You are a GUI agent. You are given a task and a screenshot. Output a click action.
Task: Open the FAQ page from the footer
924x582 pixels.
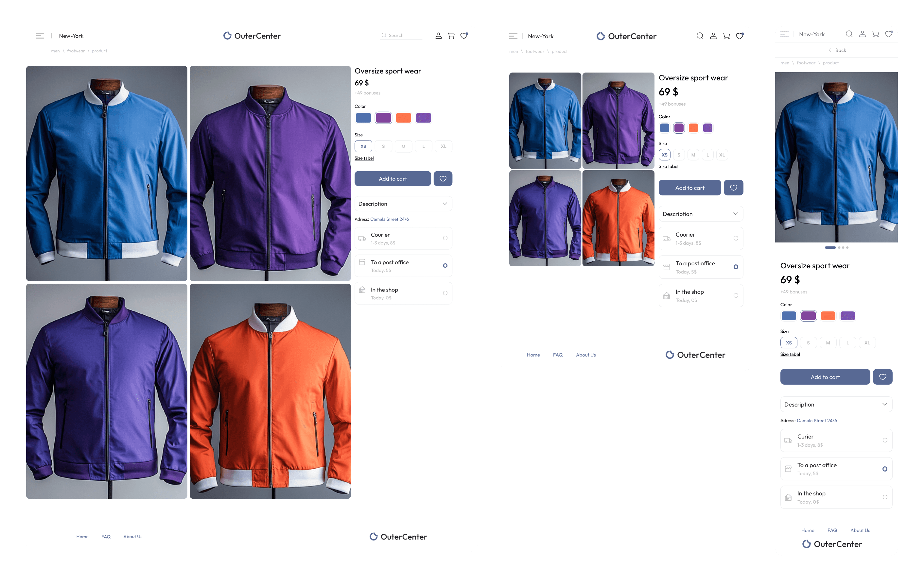(106, 537)
